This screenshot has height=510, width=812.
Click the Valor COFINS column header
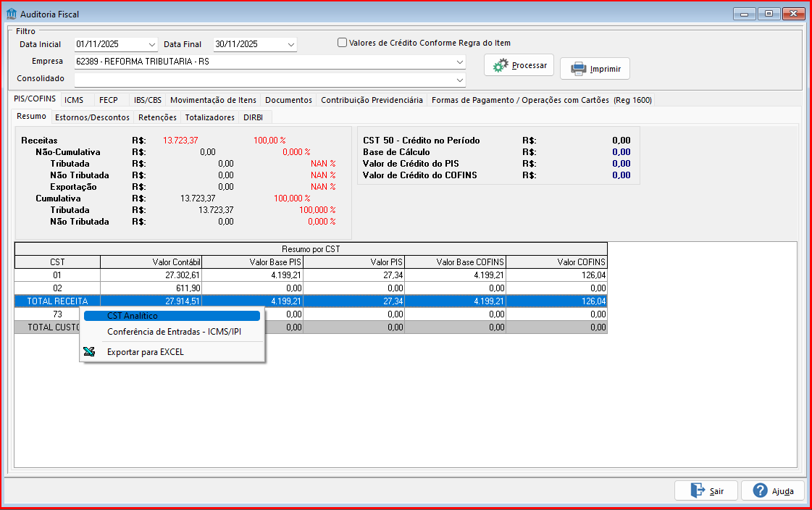pyautogui.click(x=557, y=262)
